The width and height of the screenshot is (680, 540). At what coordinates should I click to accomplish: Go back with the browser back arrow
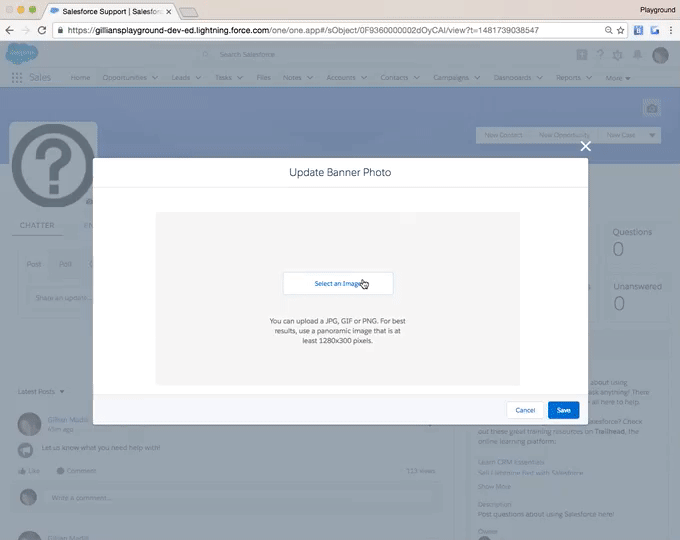tap(10, 30)
